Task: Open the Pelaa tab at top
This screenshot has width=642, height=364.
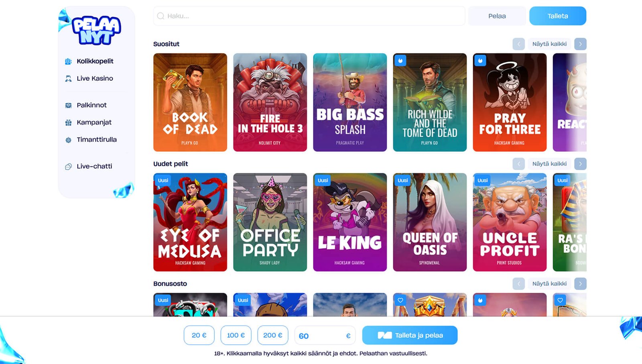Action: click(497, 16)
